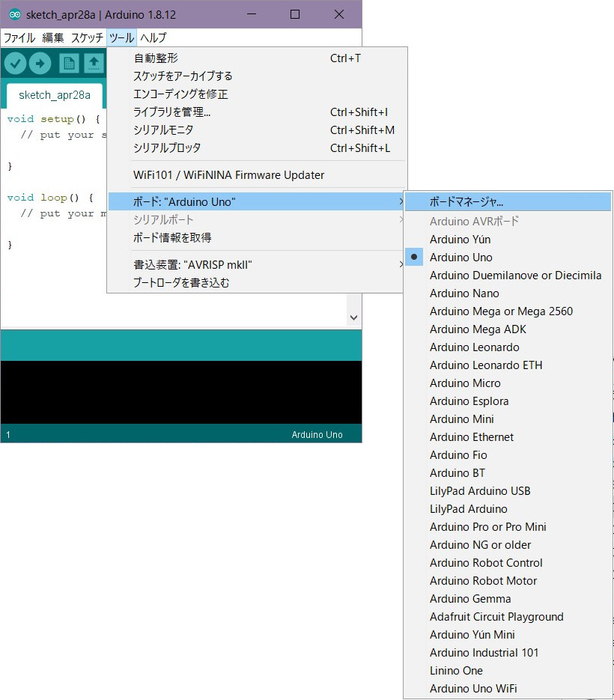The height and width of the screenshot is (700, 614).
Task: Select Arduino Mega or Mega 2560
Action: tap(507, 311)
